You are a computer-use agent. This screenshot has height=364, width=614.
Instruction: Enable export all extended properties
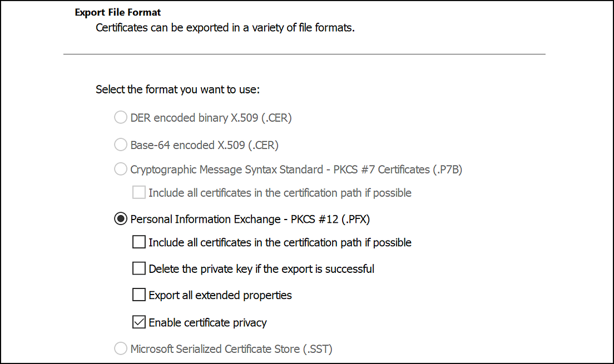[138, 295]
